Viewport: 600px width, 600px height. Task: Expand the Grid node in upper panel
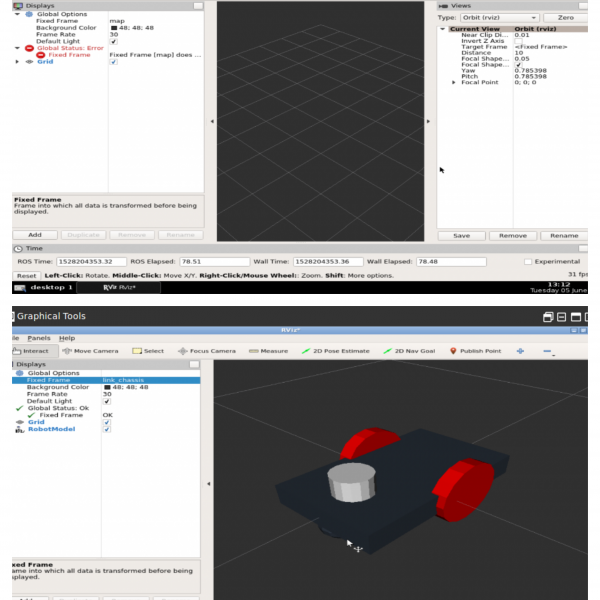[17, 62]
